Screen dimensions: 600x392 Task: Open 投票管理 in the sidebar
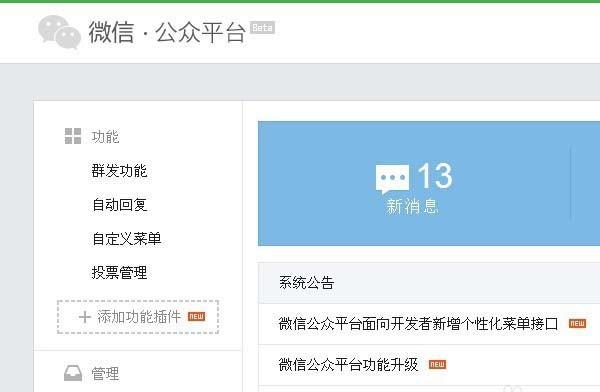pyautogui.click(x=119, y=273)
